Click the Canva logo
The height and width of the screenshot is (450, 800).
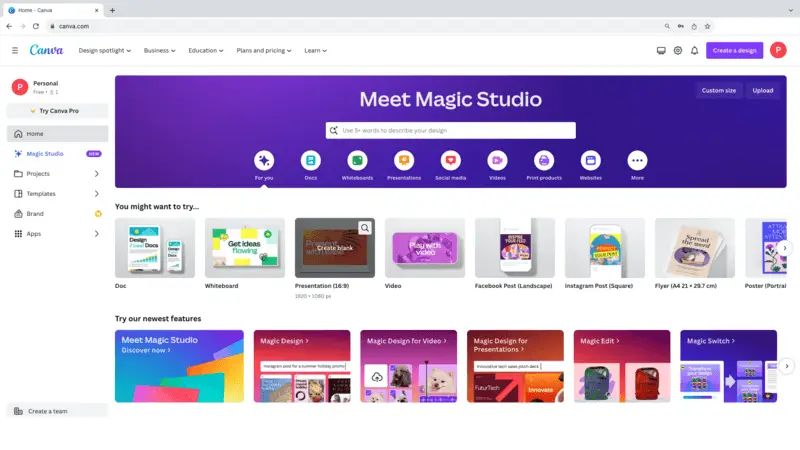(46, 50)
